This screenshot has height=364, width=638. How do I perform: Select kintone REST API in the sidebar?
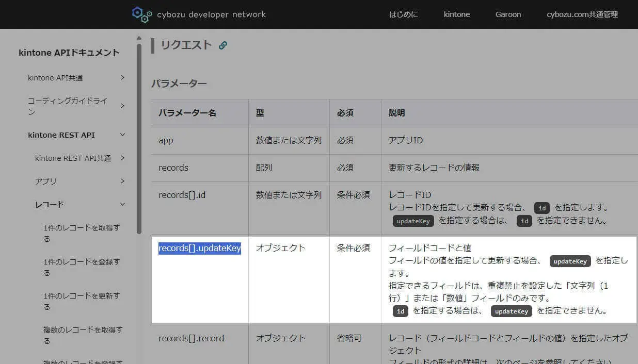[61, 135]
